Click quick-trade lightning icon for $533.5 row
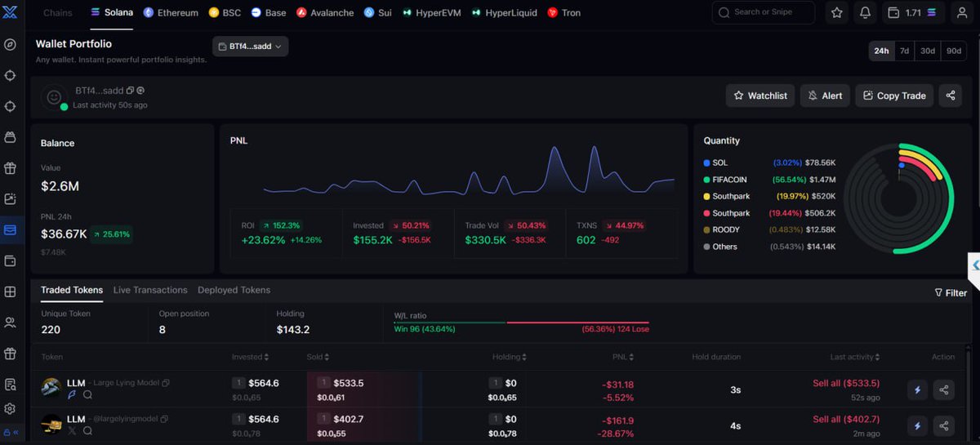980x445 pixels. coord(917,389)
